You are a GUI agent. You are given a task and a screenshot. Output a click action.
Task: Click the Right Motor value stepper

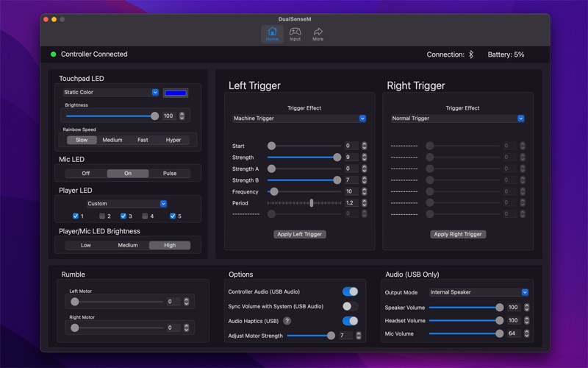click(x=187, y=328)
